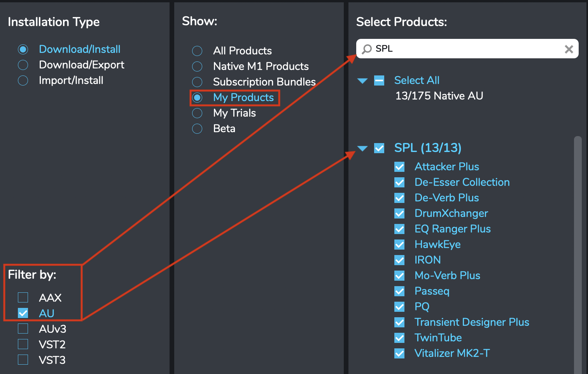Screen dimensions: 588x374
Task: Uncheck De-Esser Collection
Action: (x=399, y=182)
